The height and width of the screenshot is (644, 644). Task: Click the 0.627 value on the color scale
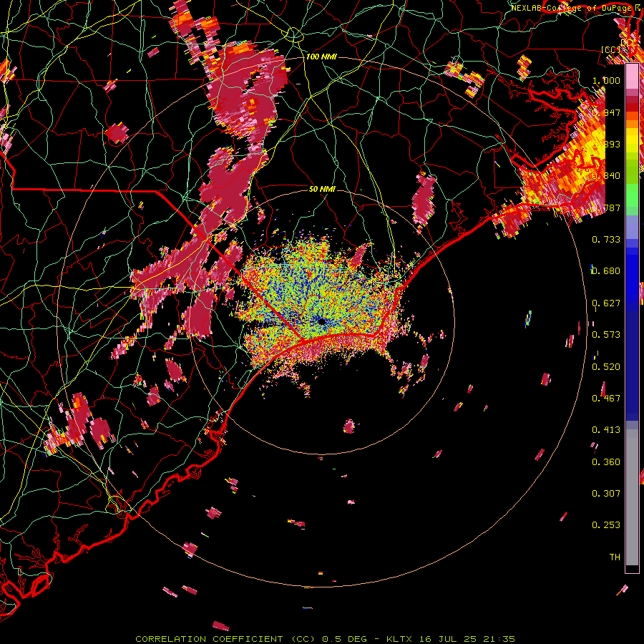pyautogui.click(x=606, y=303)
